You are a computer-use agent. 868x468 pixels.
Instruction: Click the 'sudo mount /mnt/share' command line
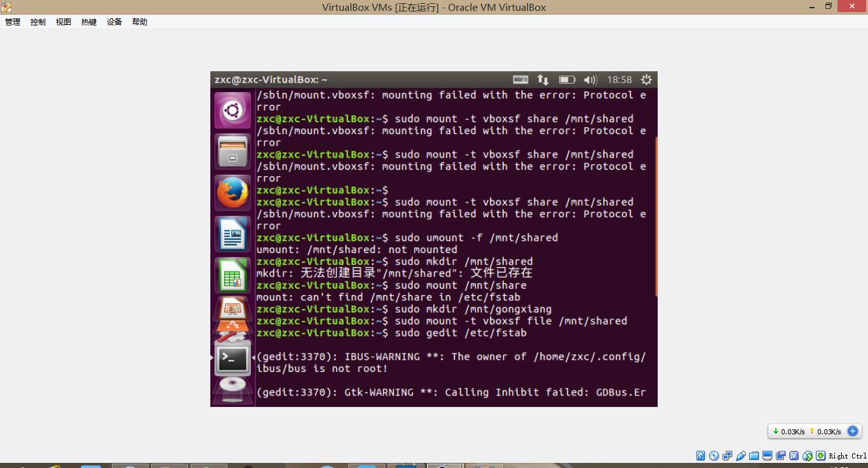pyautogui.click(x=391, y=286)
